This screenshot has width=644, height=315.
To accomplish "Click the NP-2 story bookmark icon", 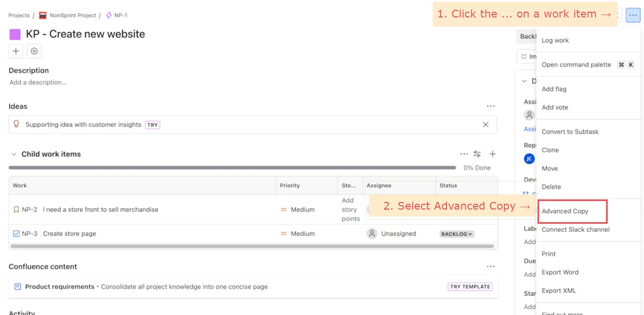I will (x=16, y=210).
